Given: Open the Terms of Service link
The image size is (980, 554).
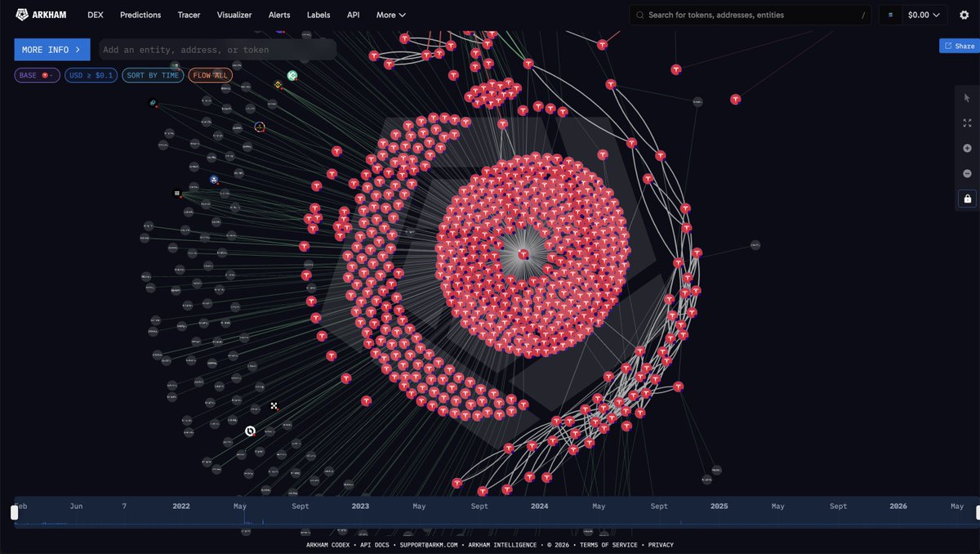Looking at the screenshot, I should coord(609,545).
